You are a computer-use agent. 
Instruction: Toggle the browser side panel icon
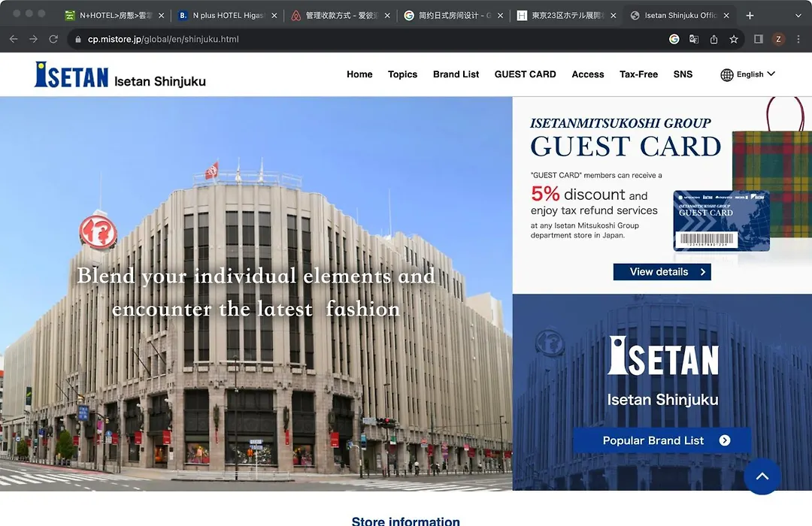(758, 39)
